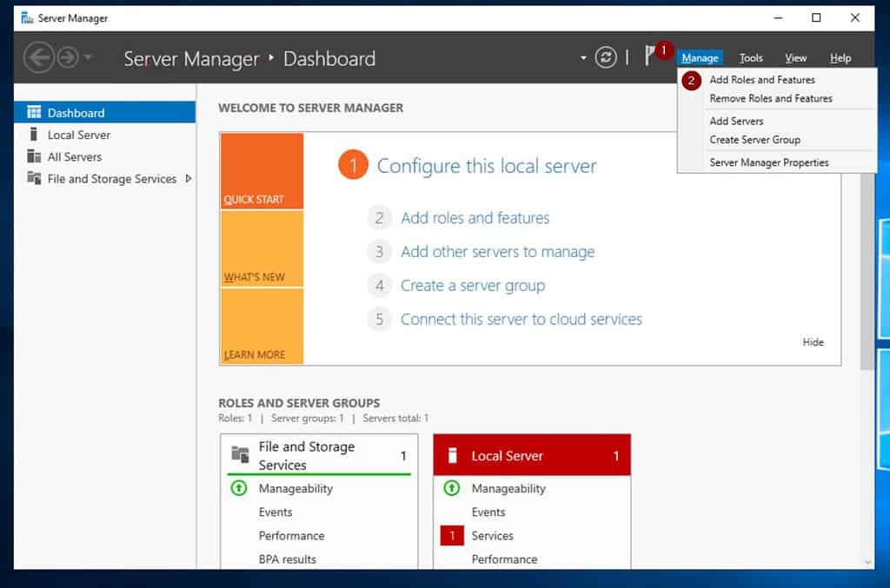Viewport: 890px width, 588px height.
Task: Click the All Servers icon in sidebar
Action: click(34, 156)
